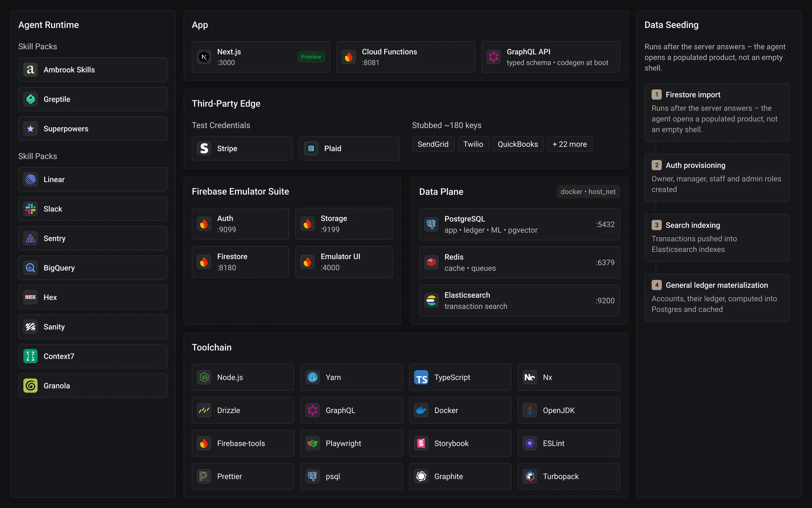Select the PostgreSQL elephant icon
This screenshot has width=812, height=508.
point(431,224)
